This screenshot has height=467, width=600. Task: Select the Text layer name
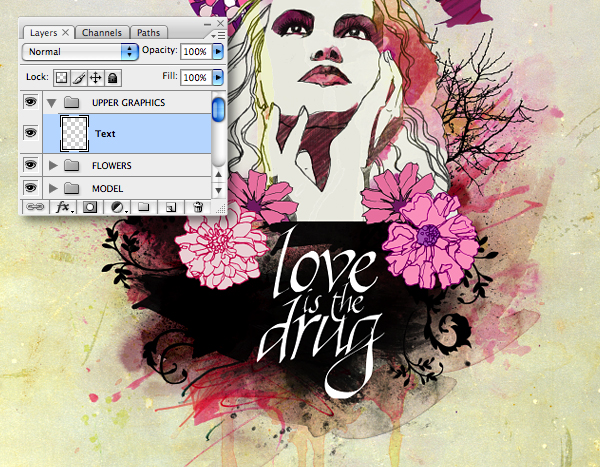[x=105, y=134]
